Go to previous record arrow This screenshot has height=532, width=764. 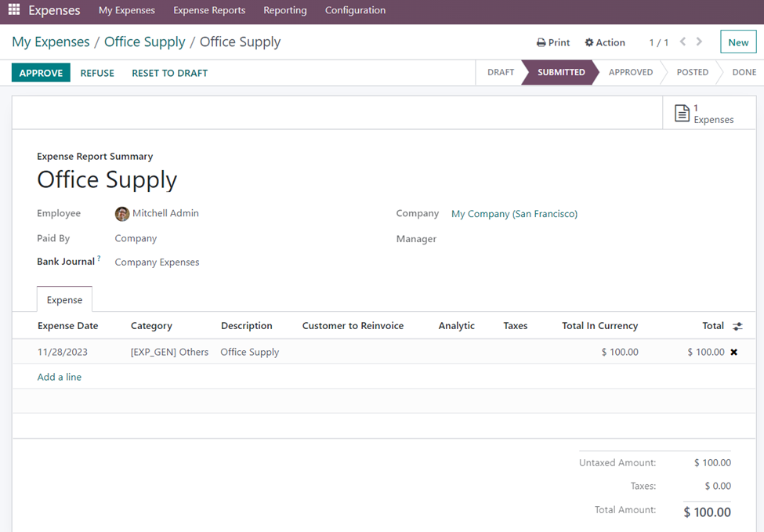[x=683, y=42]
